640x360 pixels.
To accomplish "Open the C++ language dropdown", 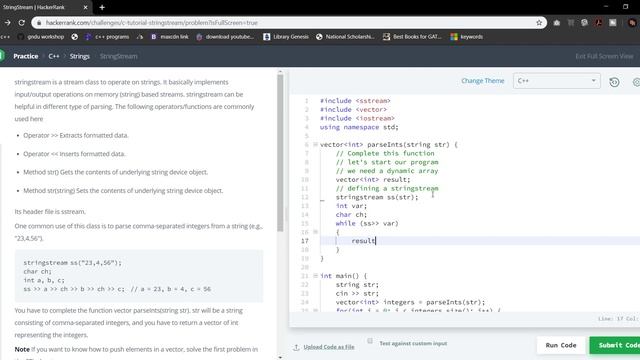I will (557, 81).
